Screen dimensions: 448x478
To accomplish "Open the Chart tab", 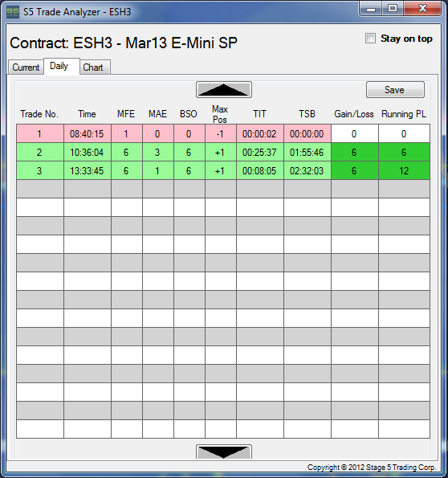I will pyautogui.click(x=95, y=67).
